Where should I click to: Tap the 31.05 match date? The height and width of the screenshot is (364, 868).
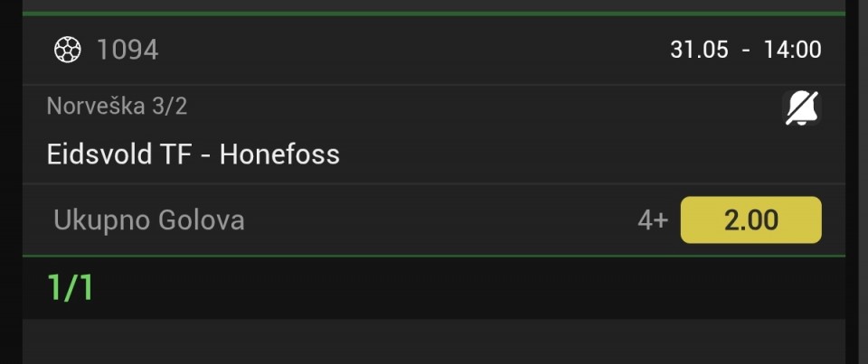tap(699, 50)
